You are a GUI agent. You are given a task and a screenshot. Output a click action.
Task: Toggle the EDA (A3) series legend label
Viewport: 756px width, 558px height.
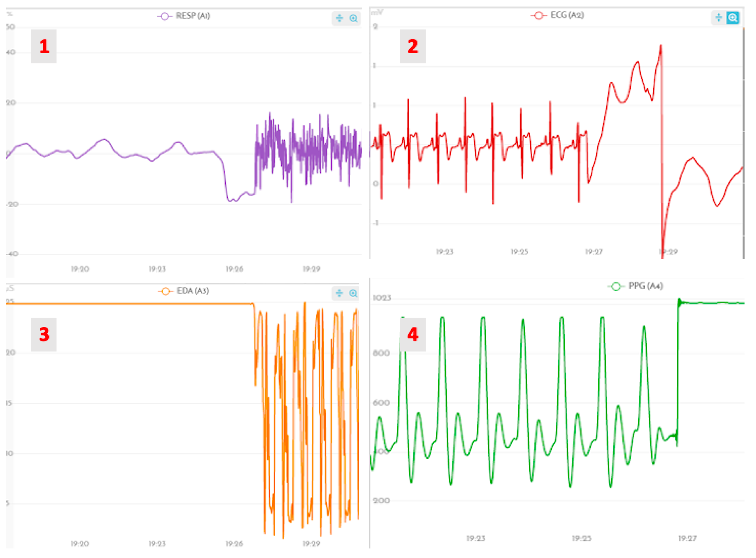click(x=193, y=291)
